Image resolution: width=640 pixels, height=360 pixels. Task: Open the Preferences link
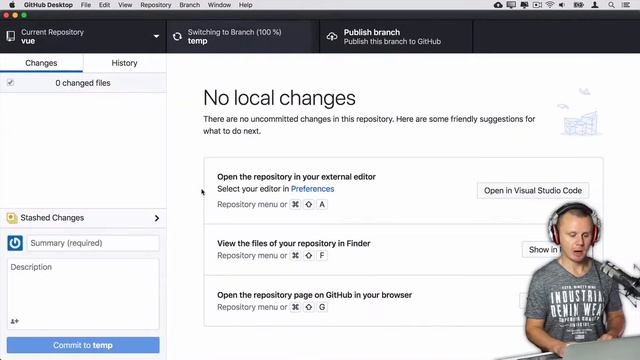(x=312, y=189)
